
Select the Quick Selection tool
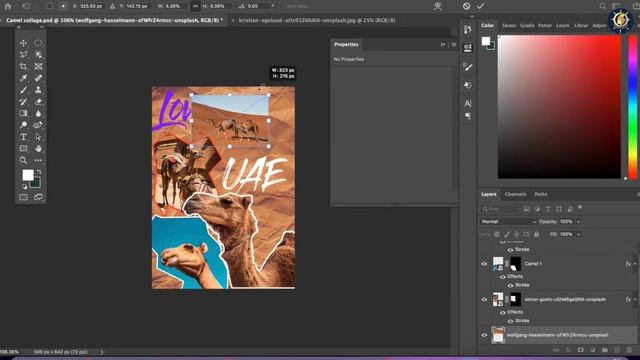(x=38, y=55)
